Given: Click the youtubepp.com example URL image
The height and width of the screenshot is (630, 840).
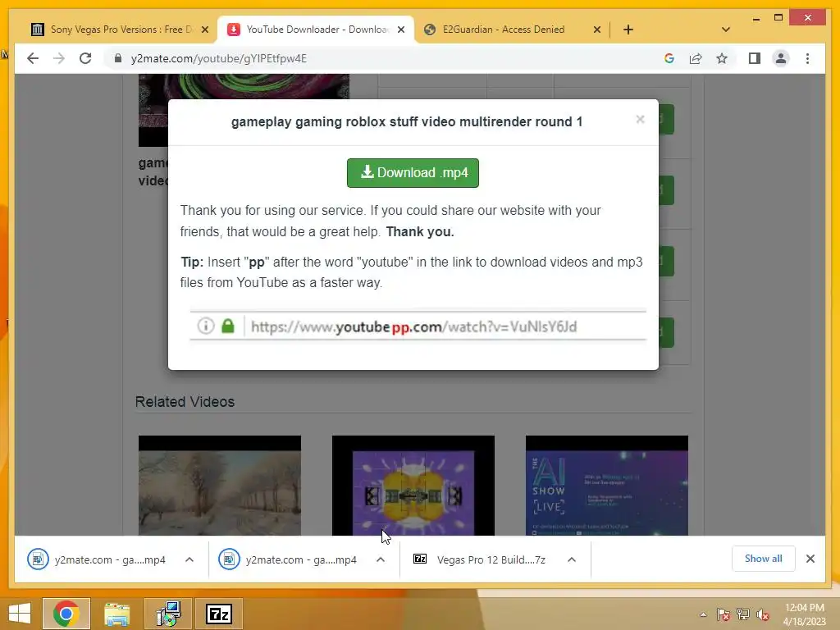Looking at the screenshot, I should coord(418,326).
